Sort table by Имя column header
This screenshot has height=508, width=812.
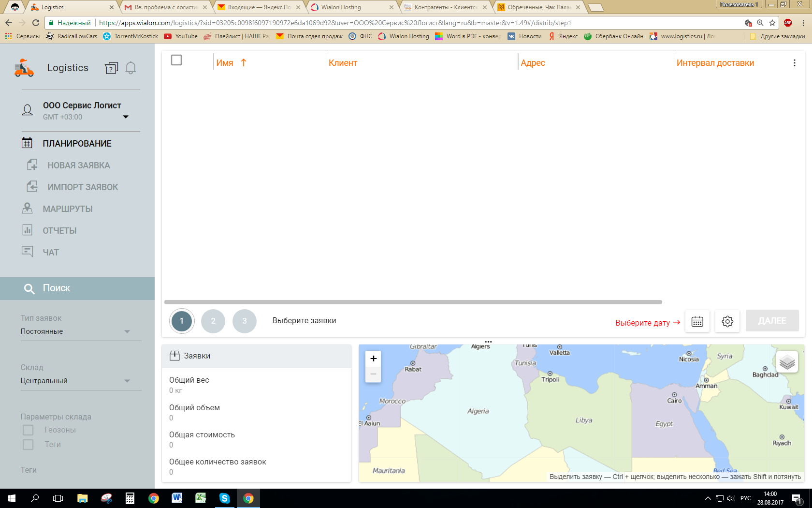(x=225, y=63)
